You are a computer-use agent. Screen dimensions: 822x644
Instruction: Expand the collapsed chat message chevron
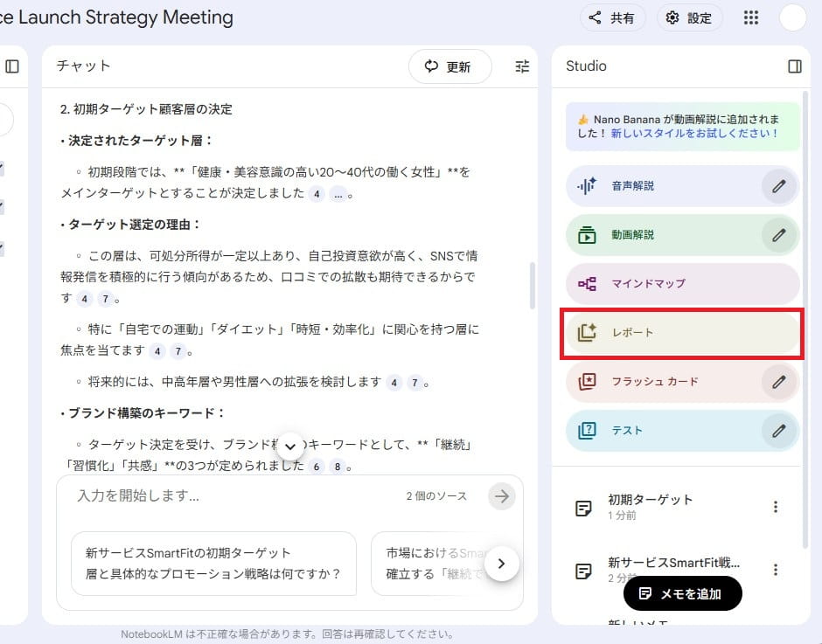pyautogui.click(x=289, y=446)
